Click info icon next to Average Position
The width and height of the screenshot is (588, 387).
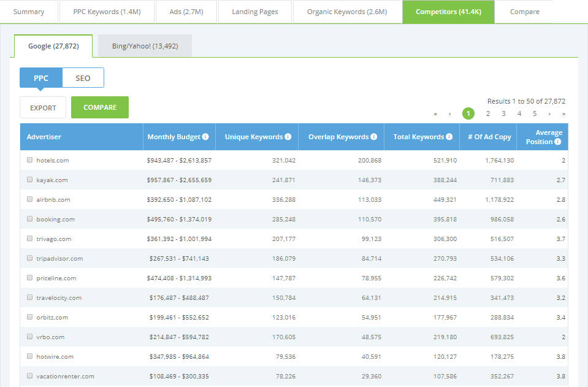[x=558, y=142]
